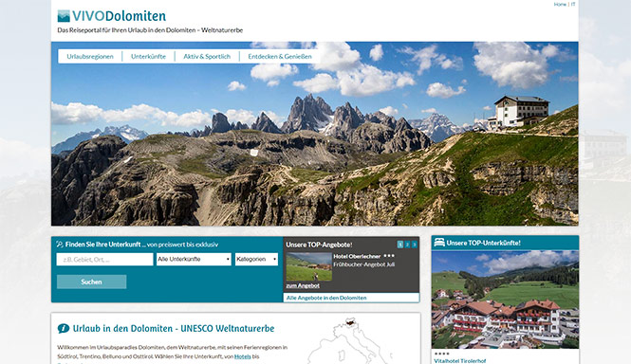This screenshot has height=364, width=631.
Task: Open the Unterkünfte menu
Action: pos(148,56)
